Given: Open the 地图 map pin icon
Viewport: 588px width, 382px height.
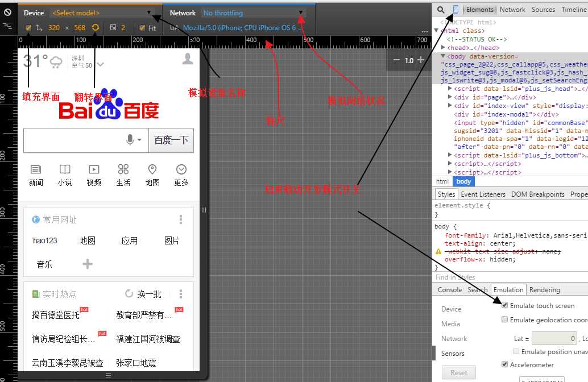Looking at the screenshot, I should pyautogui.click(x=152, y=169).
